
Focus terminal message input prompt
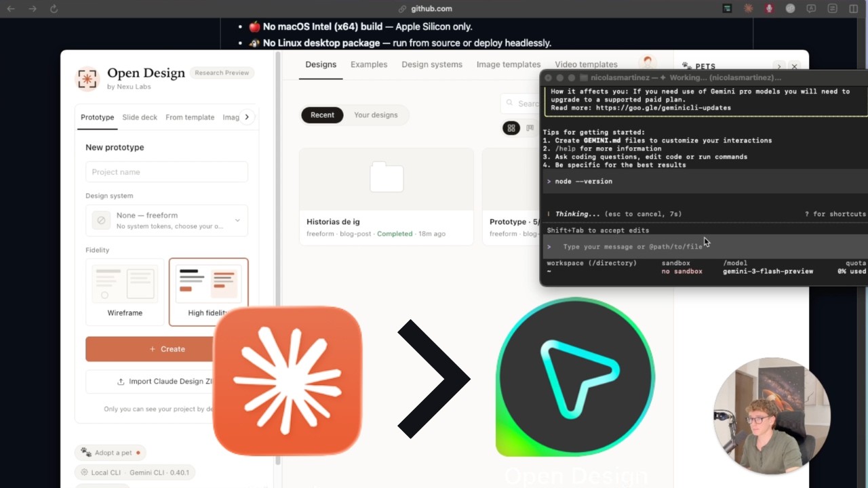click(705, 247)
